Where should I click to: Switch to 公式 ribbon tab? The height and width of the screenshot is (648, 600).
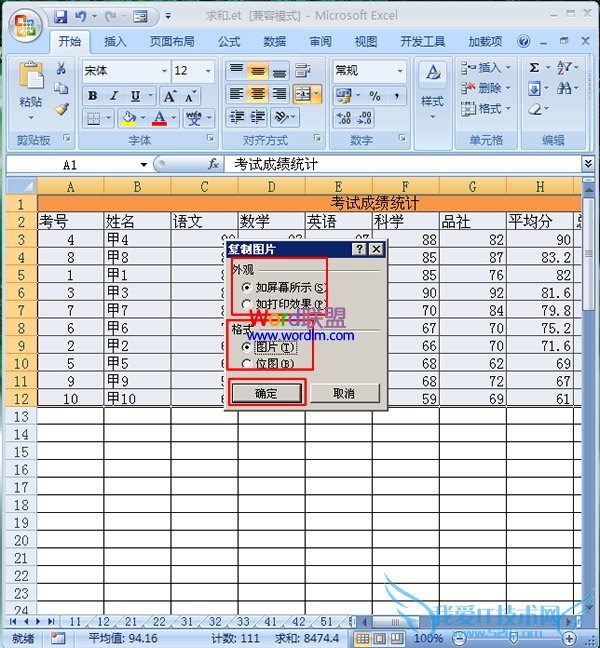[229, 41]
